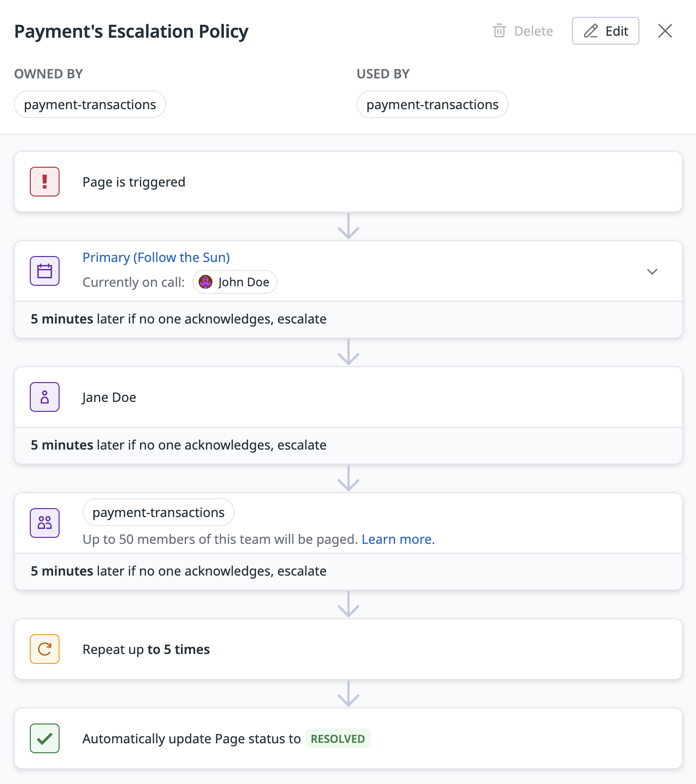Open the Primary (Follow the Sun) schedule
The height and width of the screenshot is (784, 696).
pos(156,258)
